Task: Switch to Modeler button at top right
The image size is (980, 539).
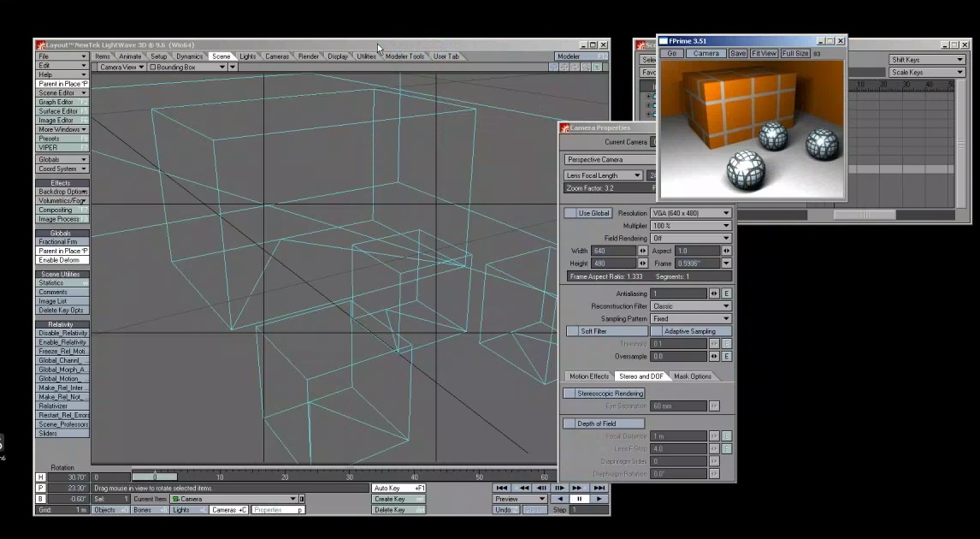Action: [x=582, y=56]
